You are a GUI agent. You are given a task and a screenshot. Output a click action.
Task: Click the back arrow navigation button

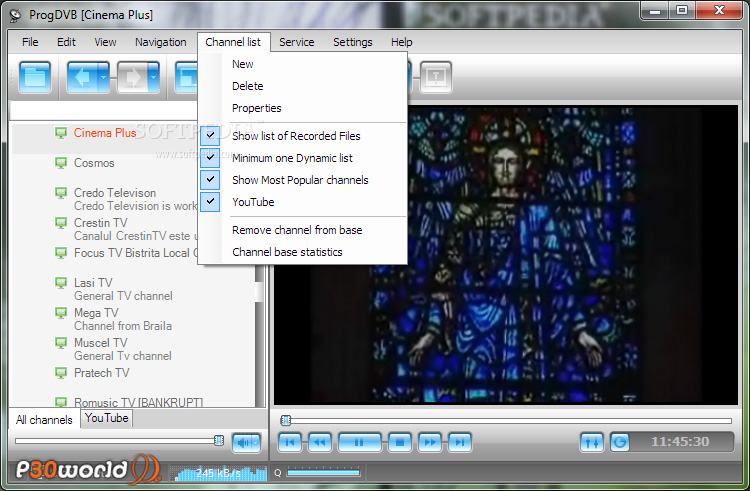(x=82, y=77)
